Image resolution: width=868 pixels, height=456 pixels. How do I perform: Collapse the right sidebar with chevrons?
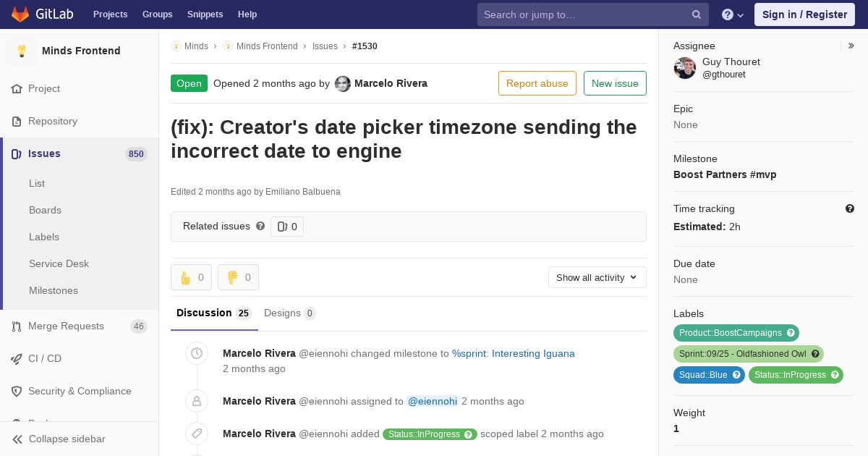851,46
